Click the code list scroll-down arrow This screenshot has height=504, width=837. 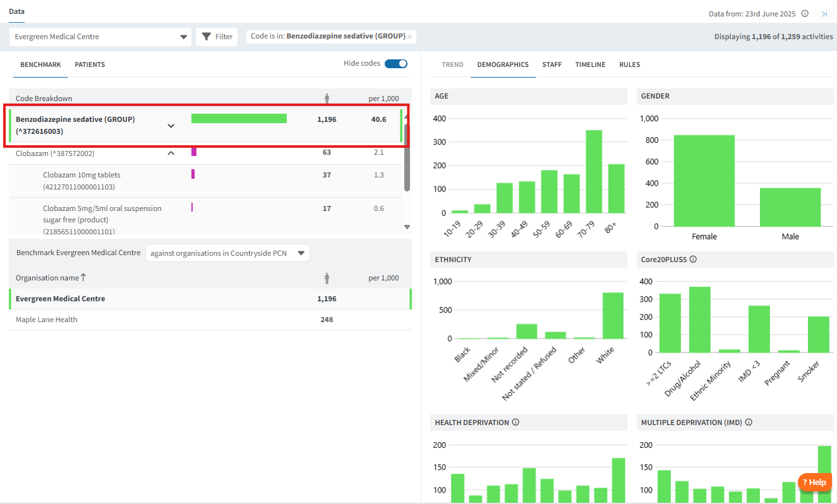(407, 227)
